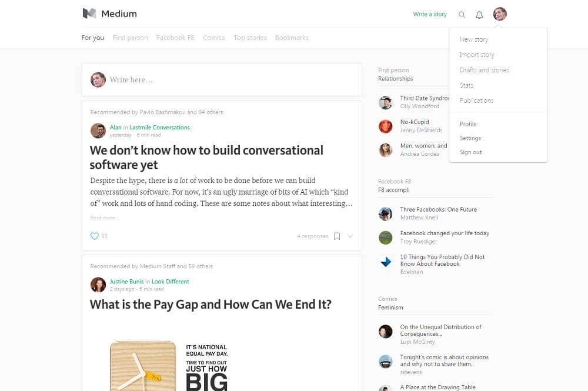Screen dimensions: 588x391
Task: Click the Feminism sidebar heading
Action: coord(390,308)
